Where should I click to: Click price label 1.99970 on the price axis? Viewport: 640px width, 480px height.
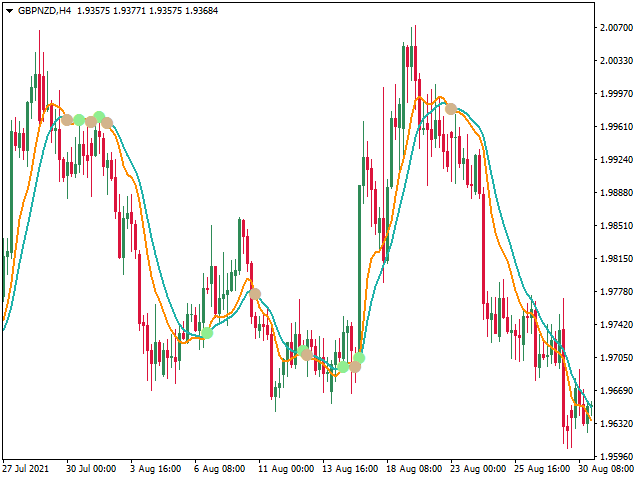click(x=616, y=94)
